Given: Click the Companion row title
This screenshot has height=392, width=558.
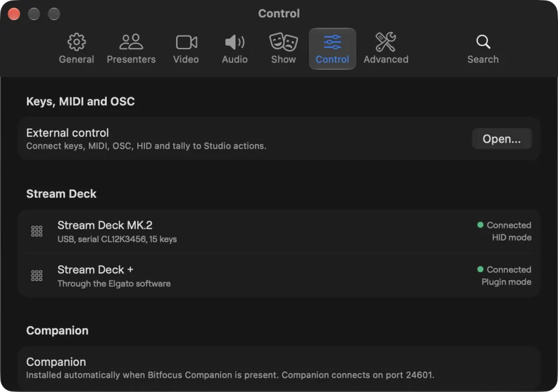Looking at the screenshot, I should [x=56, y=362].
